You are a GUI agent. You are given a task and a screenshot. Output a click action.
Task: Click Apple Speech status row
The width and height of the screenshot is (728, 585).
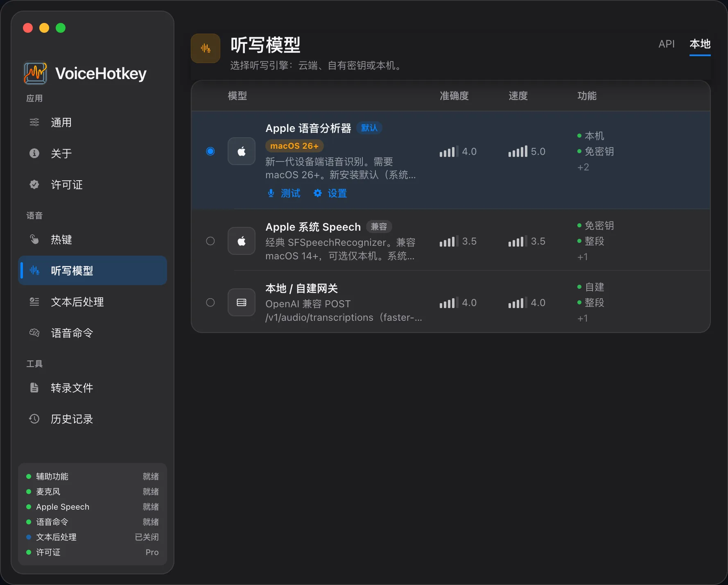[x=93, y=506]
